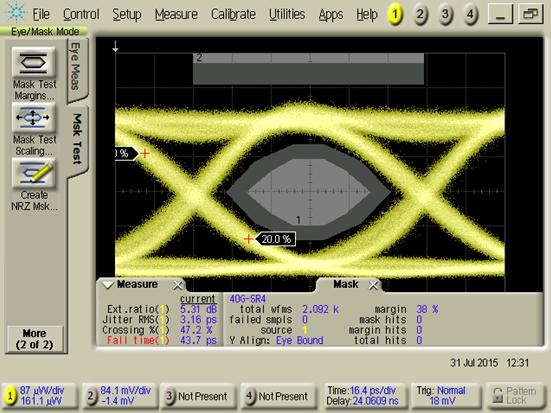
Task: Close the Measure results tab
Action: (x=178, y=285)
